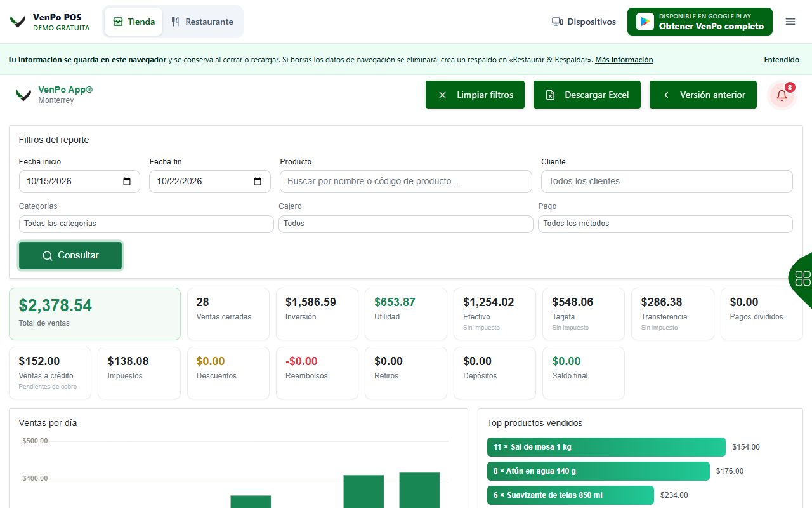
Task: Open the calendar picker for Fecha inicio
Action: pyautogui.click(x=127, y=182)
